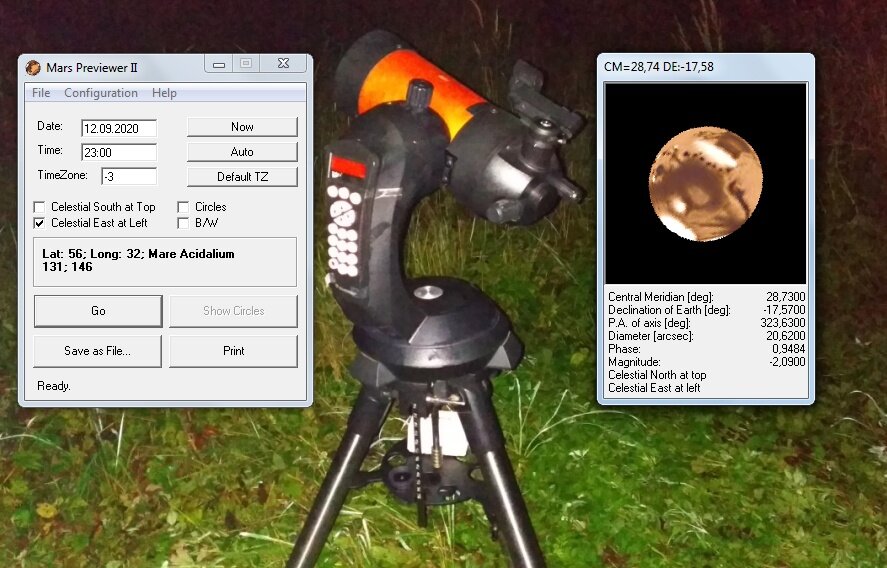Click the P.A. of axis value 323,6300

click(782, 322)
